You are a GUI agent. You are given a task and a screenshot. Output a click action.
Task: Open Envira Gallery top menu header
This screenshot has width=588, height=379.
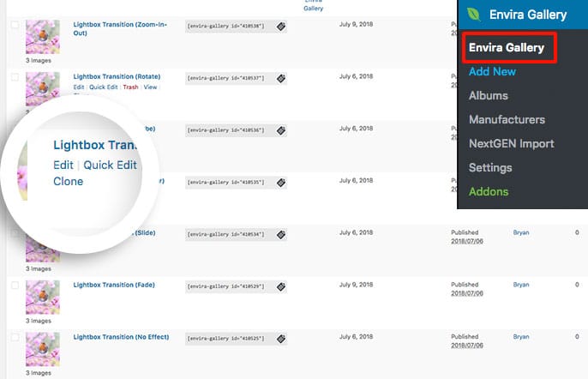(x=523, y=15)
